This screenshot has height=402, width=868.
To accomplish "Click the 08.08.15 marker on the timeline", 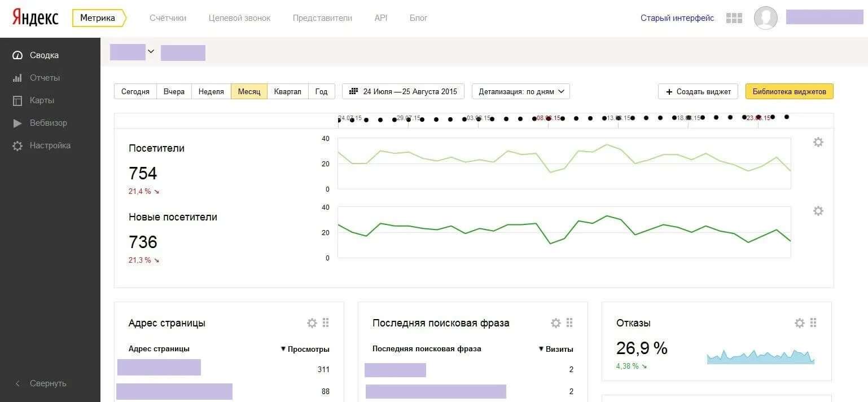I will pyautogui.click(x=548, y=118).
